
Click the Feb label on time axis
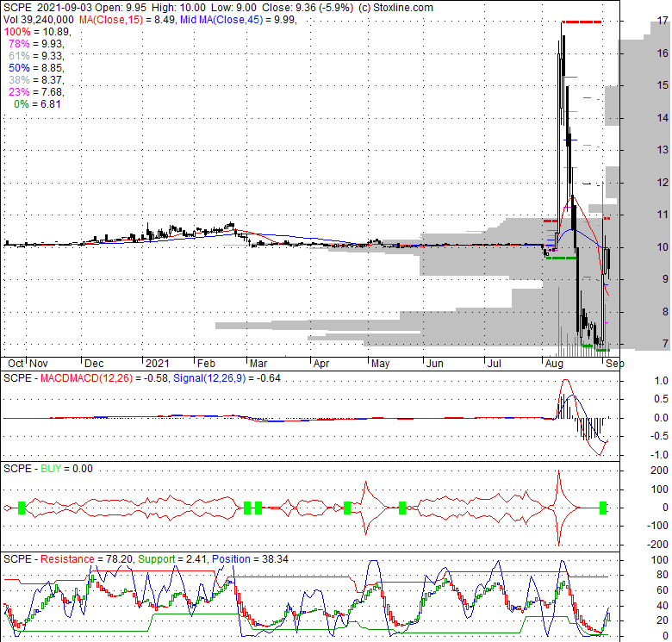[206, 364]
